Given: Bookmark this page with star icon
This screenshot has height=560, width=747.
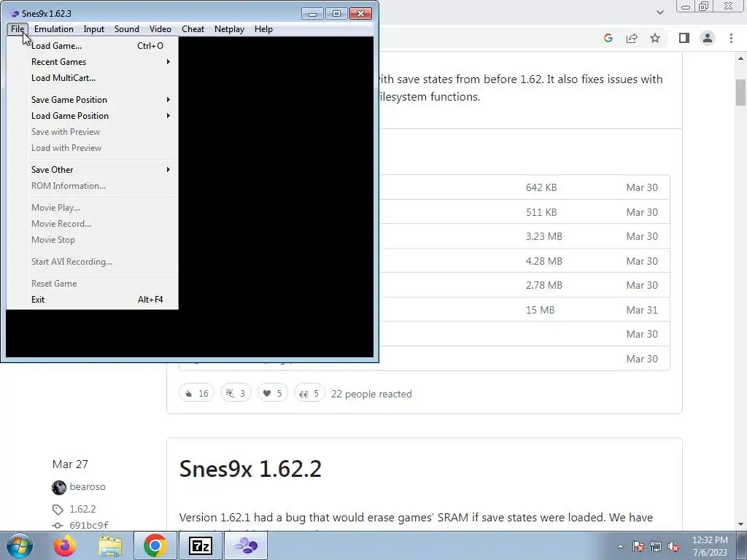Looking at the screenshot, I should pyautogui.click(x=655, y=38).
